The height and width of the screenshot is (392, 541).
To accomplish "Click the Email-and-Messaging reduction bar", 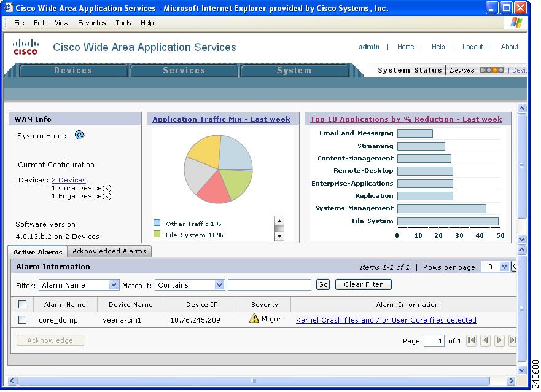I will coord(415,133).
